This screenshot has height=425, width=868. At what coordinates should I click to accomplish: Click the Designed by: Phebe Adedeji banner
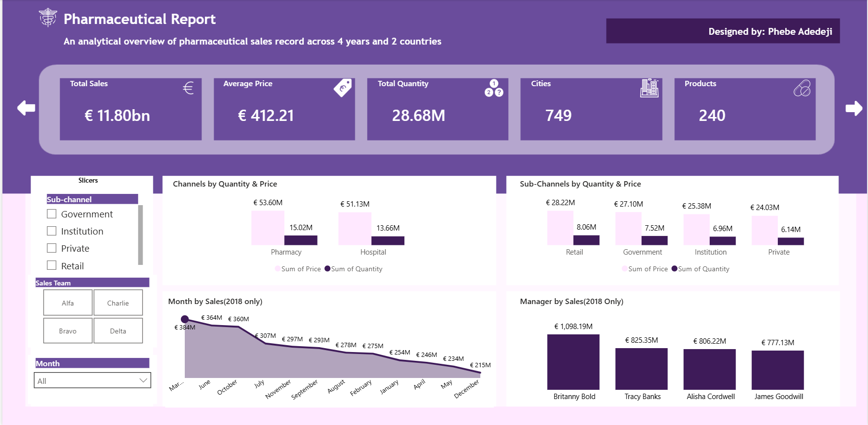pos(723,31)
